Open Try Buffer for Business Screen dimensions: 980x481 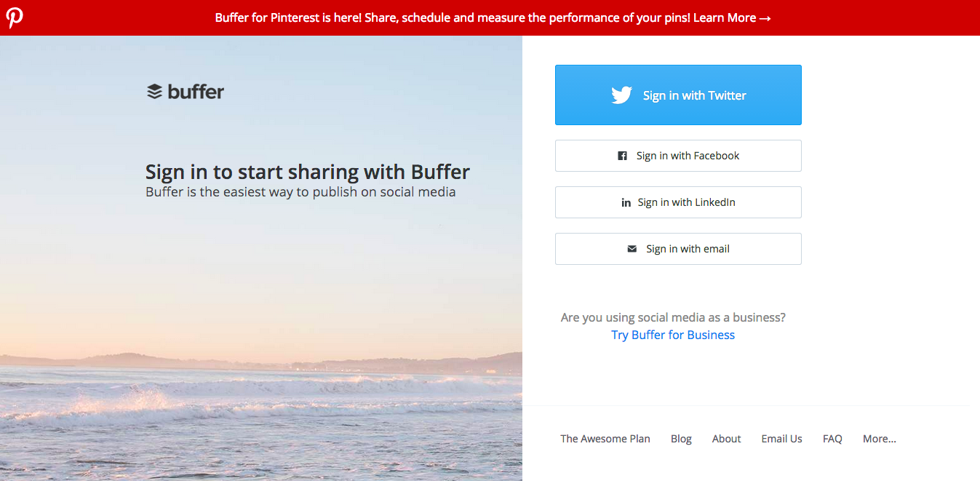[x=672, y=334]
